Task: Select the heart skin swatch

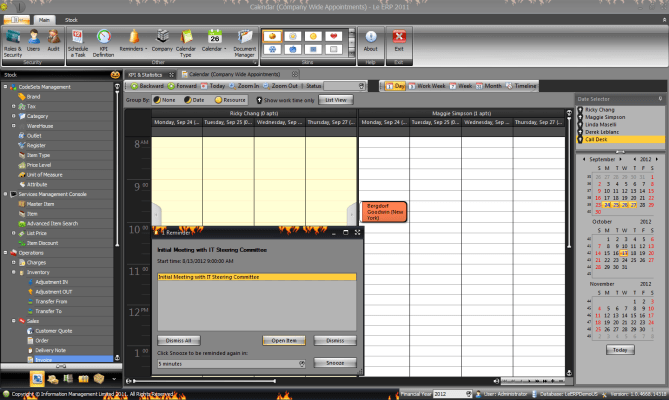Action: click(333, 33)
